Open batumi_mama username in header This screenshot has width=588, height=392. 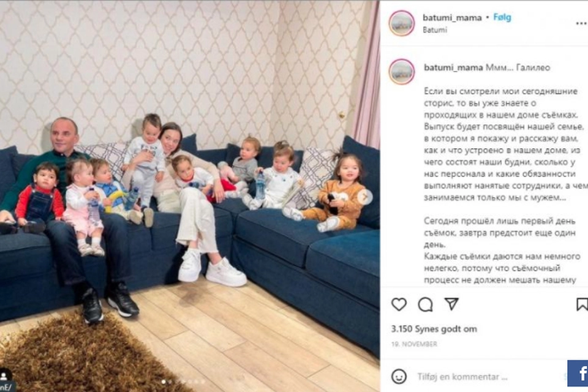[x=452, y=18]
